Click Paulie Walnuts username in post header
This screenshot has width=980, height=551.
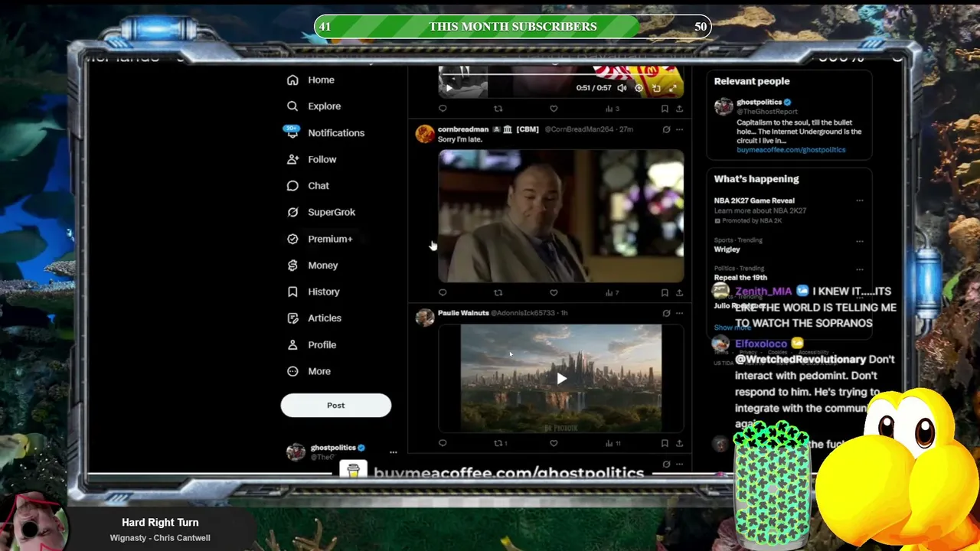pos(463,313)
